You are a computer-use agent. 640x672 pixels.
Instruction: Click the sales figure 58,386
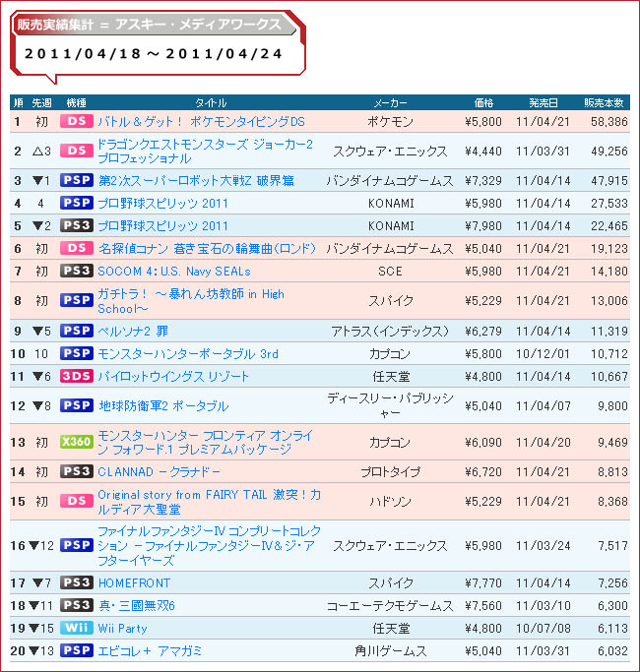click(x=609, y=122)
